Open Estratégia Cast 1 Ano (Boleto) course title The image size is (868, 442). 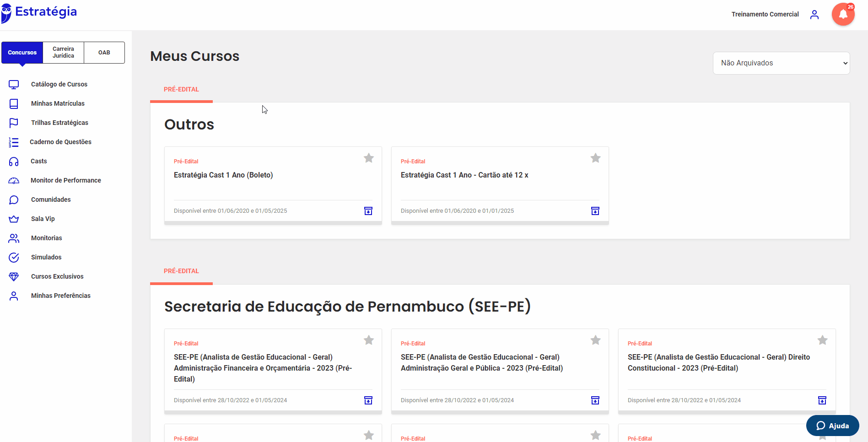(223, 175)
